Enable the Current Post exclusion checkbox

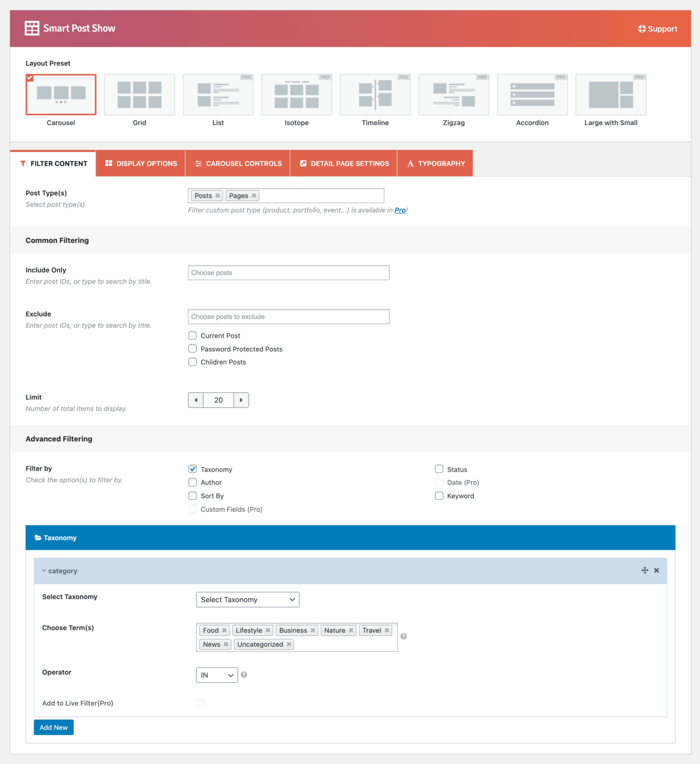(193, 335)
